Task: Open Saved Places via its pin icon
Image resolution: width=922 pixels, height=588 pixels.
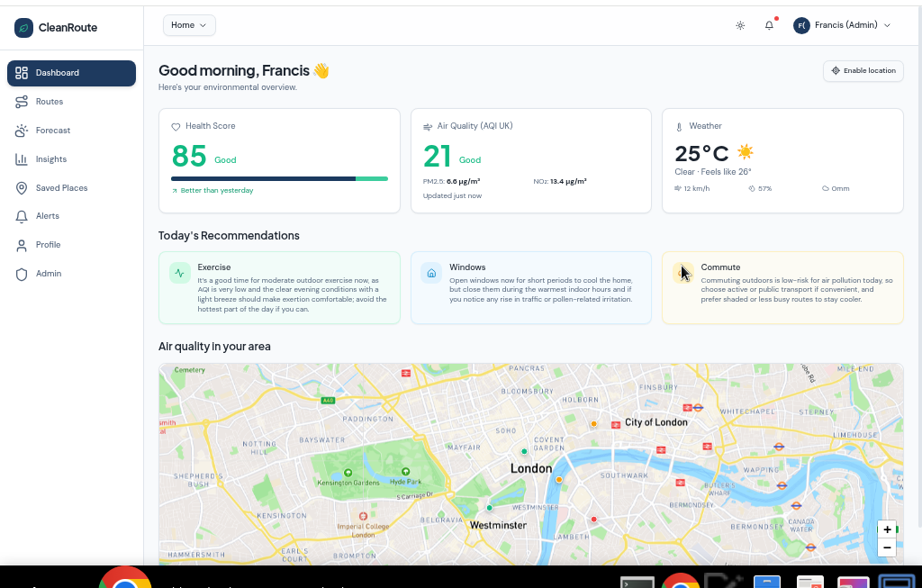Action: click(22, 188)
